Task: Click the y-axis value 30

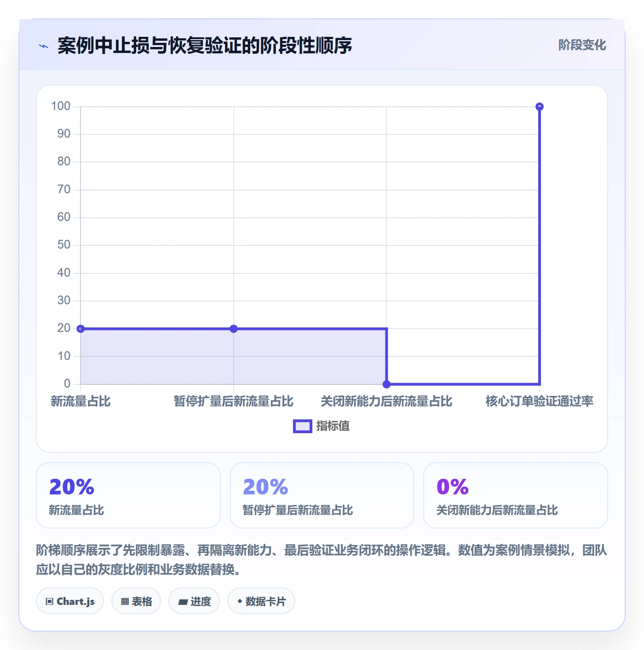Action: click(x=64, y=301)
